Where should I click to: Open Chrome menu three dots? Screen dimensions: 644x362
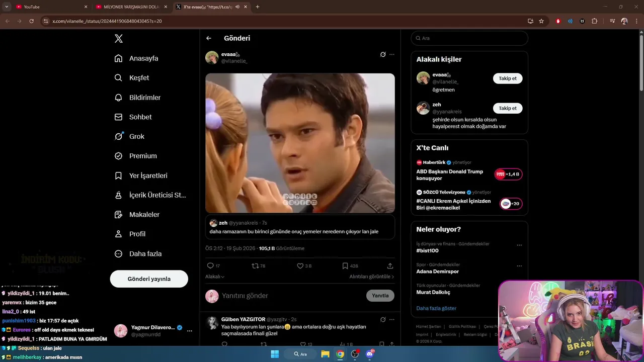pyautogui.click(x=637, y=21)
